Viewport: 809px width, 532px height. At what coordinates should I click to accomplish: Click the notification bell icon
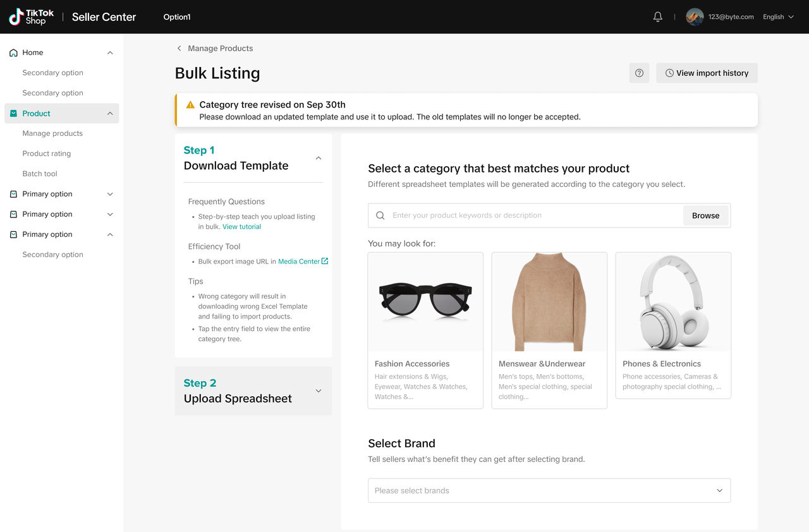click(x=657, y=17)
